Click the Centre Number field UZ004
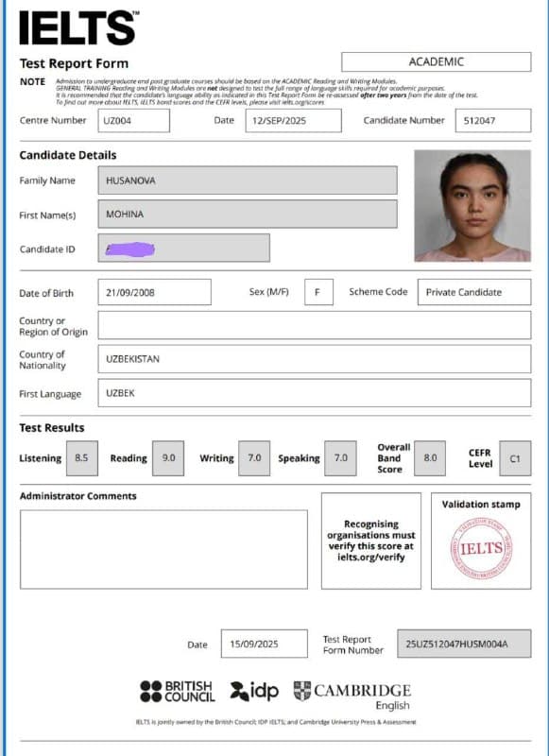 (133, 121)
